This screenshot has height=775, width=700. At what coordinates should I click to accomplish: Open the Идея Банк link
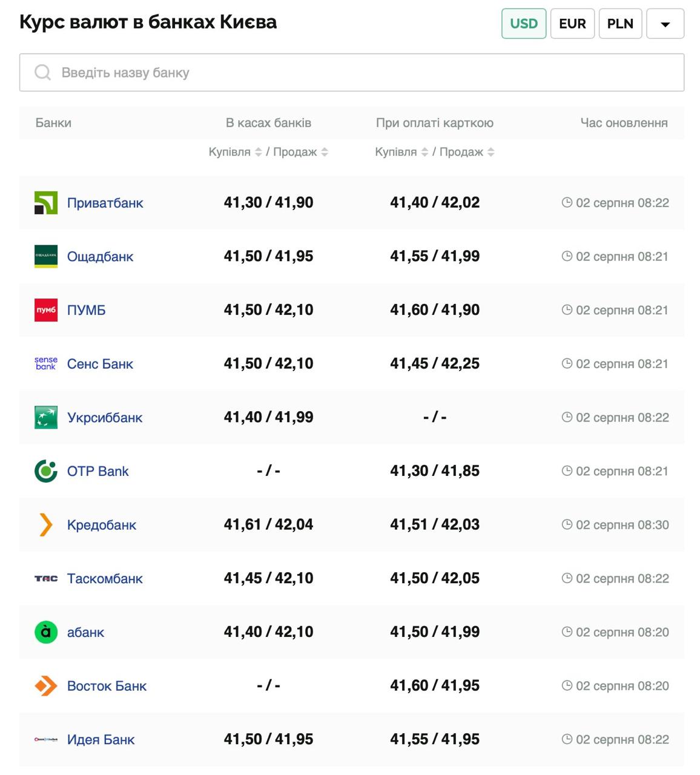click(101, 739)
